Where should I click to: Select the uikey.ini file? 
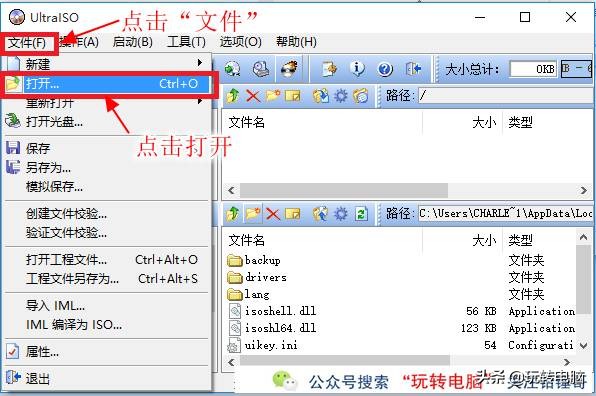pos(263,345)
